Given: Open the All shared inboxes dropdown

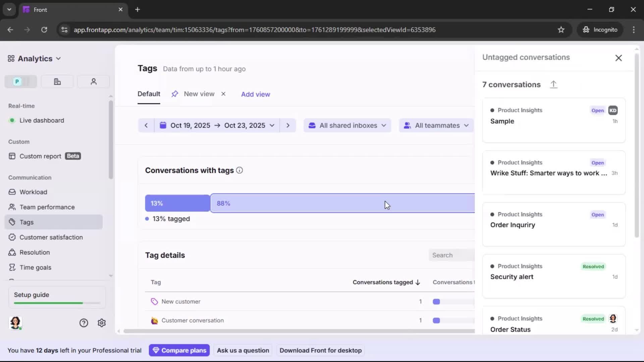Looking at the screenshot, I should 347,125.
